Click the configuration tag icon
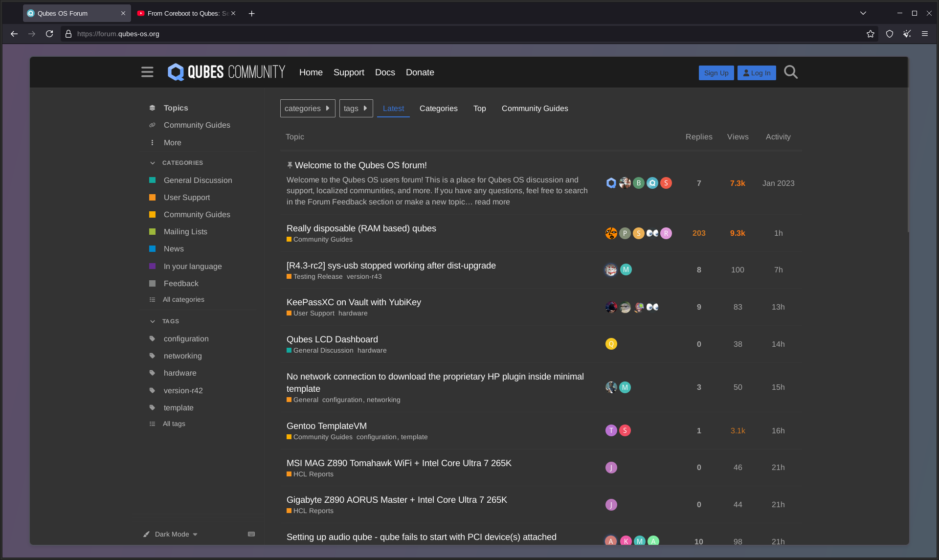Screen dimensions: 939x560 153,338
